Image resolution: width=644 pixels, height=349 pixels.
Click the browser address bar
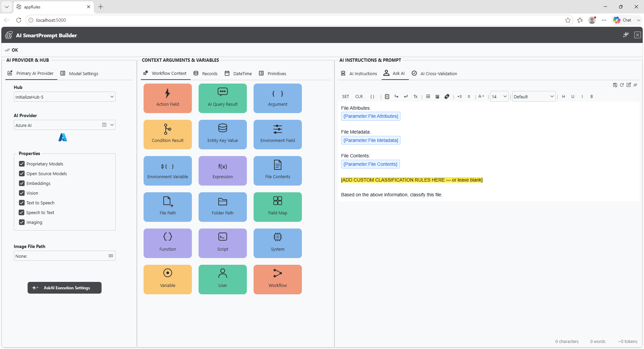click(x=299, y=20)
